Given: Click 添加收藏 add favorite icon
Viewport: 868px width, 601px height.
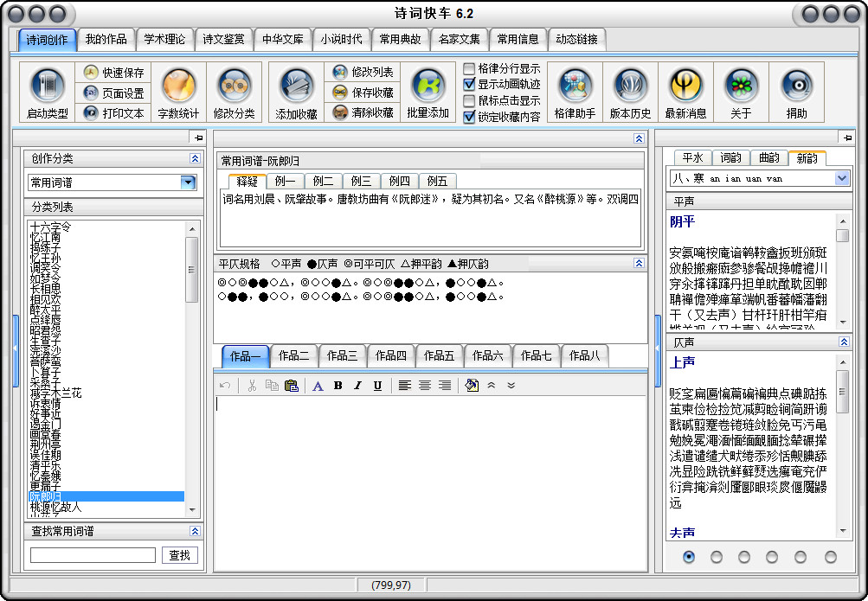Looking at the screenshot, I should 297,93.
